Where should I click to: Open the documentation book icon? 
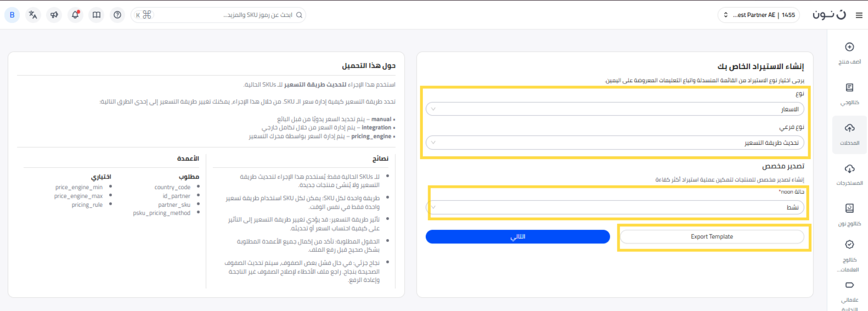[x=96, y=15]
